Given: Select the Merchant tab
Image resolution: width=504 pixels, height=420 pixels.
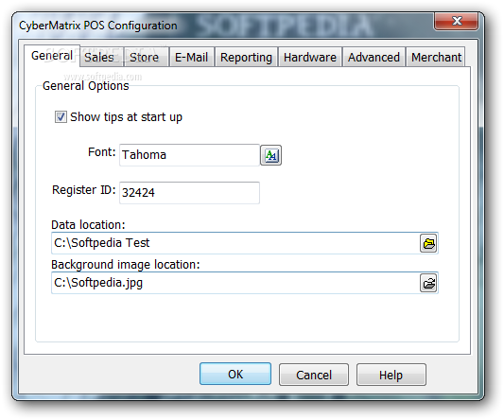Looking at the screenshot, I should 436,58.
